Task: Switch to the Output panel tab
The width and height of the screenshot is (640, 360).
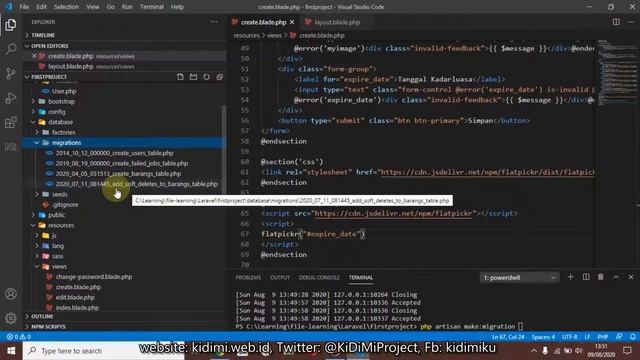Action: pos(280,278)
